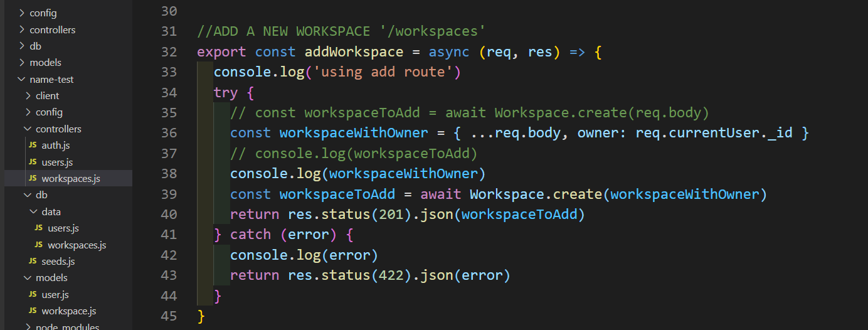Image resolution: width=868 pixels, height=330 pixels.
Task: Expand the top-level config folder chevron
Action: (21, 13)
